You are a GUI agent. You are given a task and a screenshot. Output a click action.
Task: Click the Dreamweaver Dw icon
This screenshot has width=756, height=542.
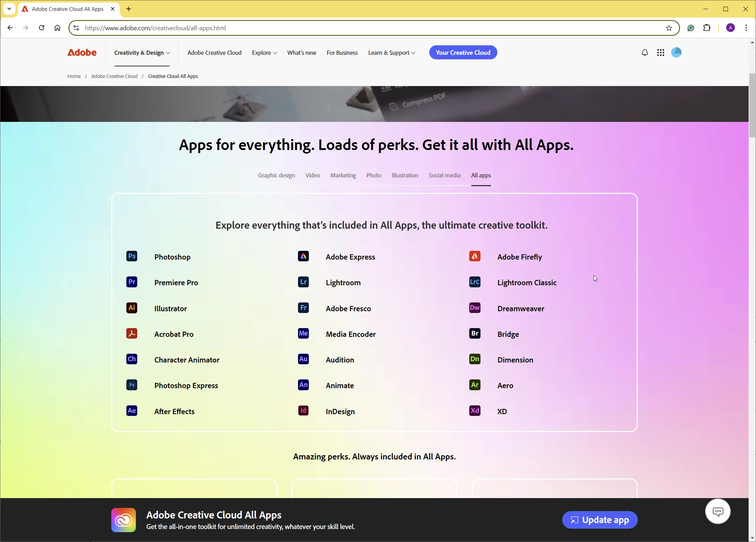[475, 308]
